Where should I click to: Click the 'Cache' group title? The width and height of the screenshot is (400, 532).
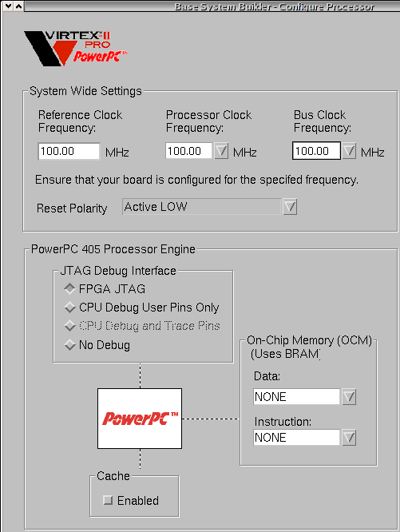click(x=113, y=476)
